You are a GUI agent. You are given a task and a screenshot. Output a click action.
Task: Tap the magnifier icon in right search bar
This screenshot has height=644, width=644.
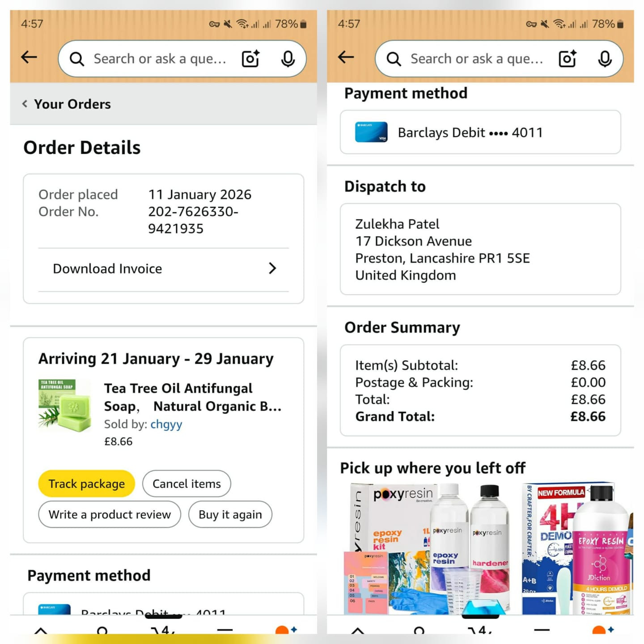[x=394, y=59]
